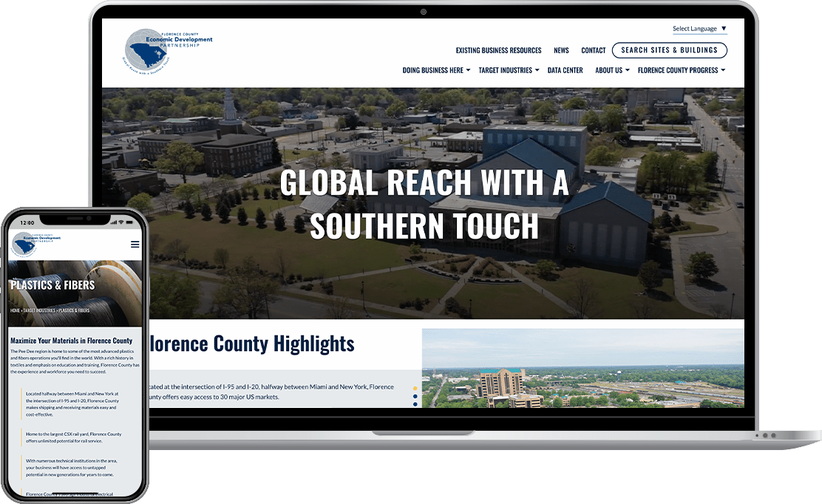
Task: Open the News section from the navigation
Action: click(561, 50)
